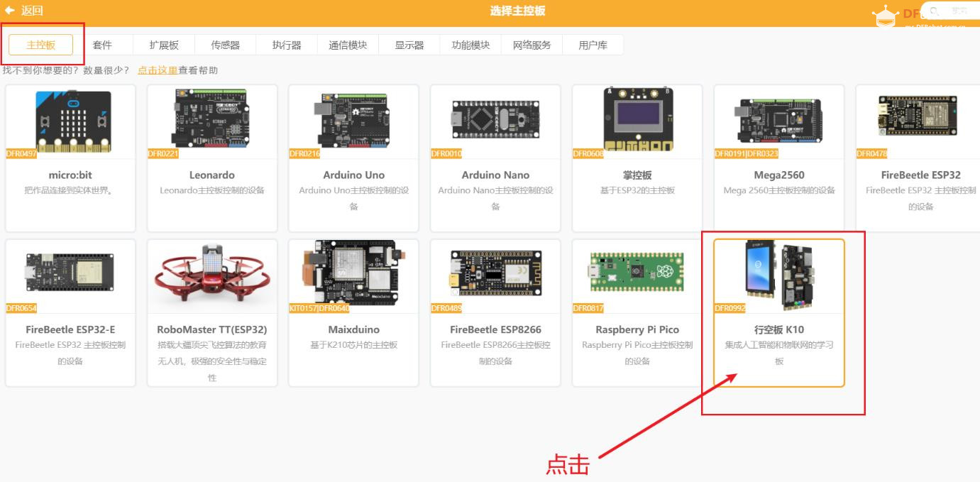Switch to the 传感器 tab
This screenshot has width=980, height=482.
pos(225,44)
